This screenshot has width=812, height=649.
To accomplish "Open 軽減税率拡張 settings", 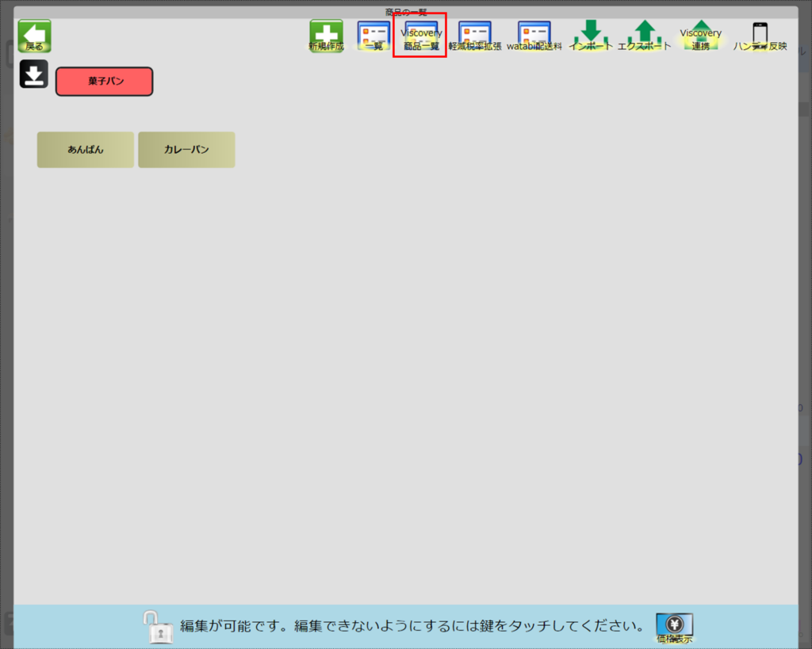I will (474, 36).
